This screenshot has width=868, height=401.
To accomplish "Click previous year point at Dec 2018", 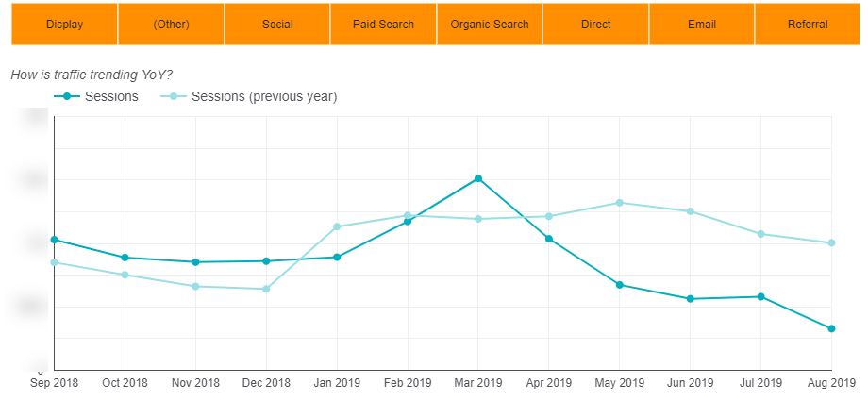I will pos(266,289).
